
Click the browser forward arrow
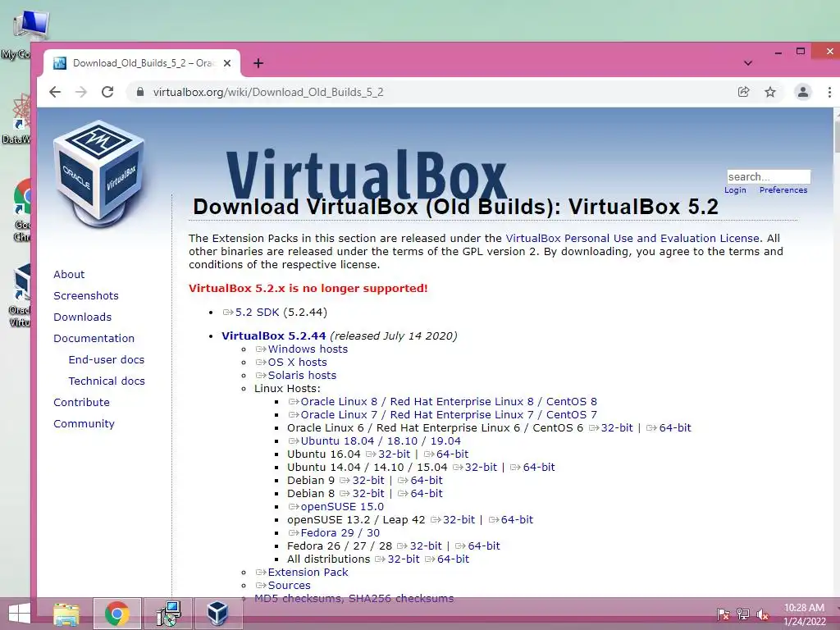click(81, 92)
